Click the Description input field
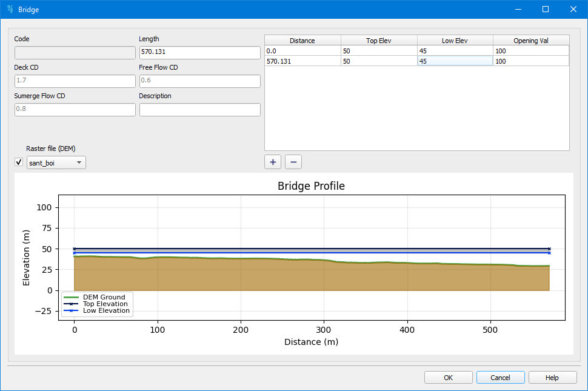 [200, 110]
